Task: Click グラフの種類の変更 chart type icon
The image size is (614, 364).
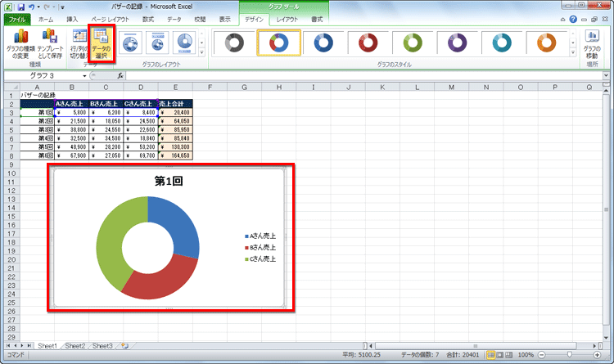Action: [20, 45]
